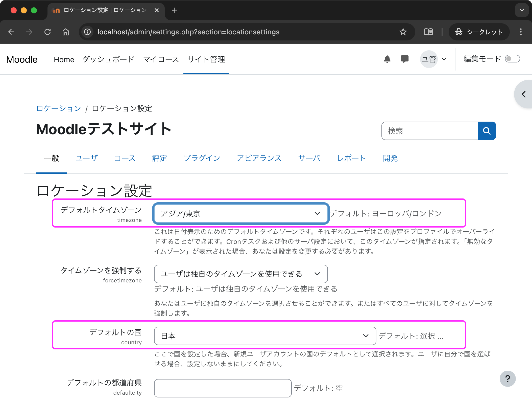
Task: Click the browser home icon
Action: [x=66, y=32]
